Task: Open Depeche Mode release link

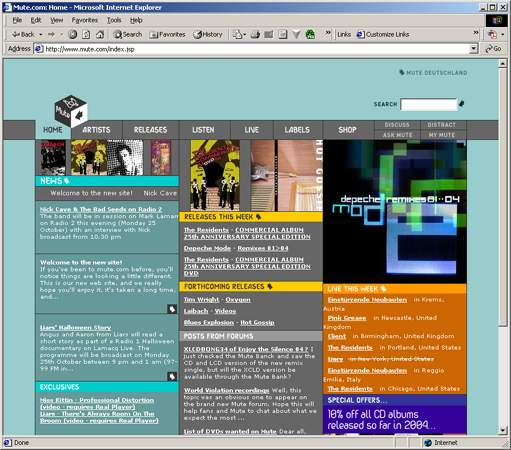Action: pyautogui.click(x=207, y=248)
